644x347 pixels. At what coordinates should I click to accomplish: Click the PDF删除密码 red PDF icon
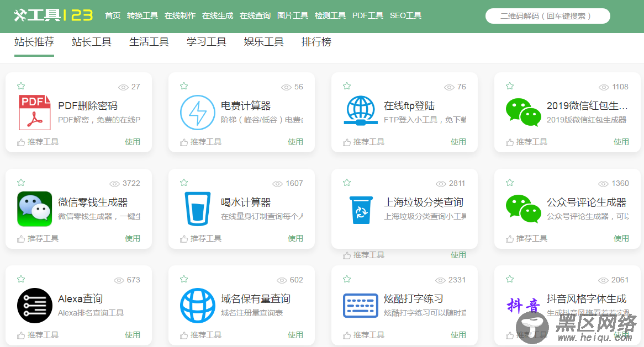[x=35, y=113]
